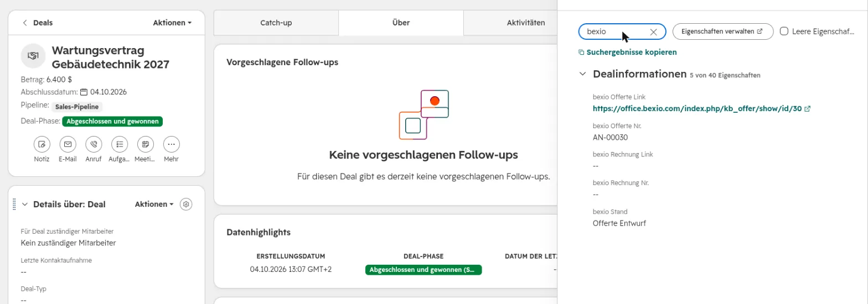Edit the Betrag 6.400 $ value

59,80
